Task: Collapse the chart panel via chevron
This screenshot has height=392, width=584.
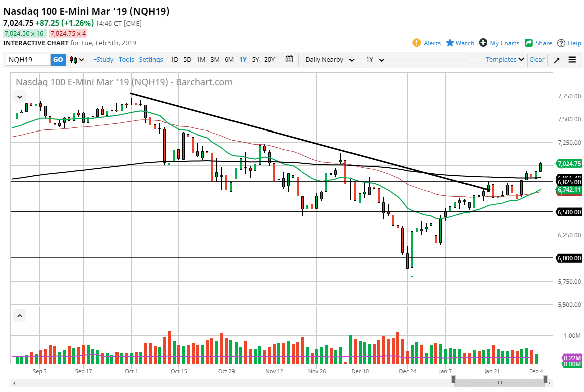Action: (x=19, y=96)
